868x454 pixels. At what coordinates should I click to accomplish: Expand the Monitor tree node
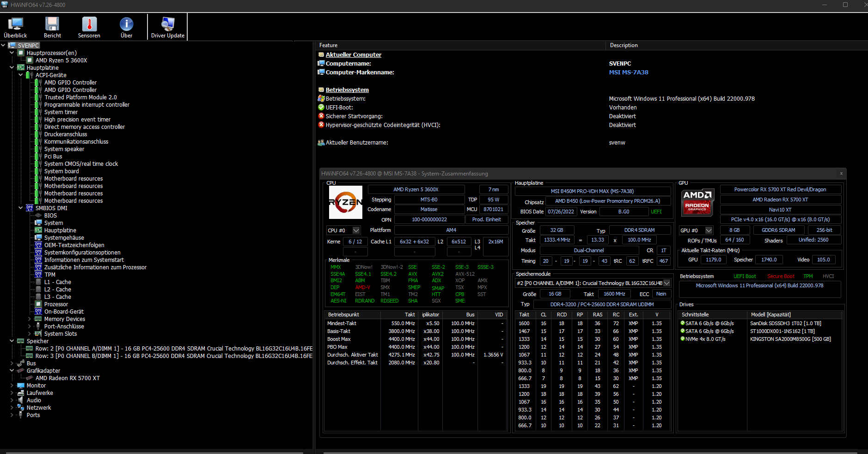click(12, 385)
